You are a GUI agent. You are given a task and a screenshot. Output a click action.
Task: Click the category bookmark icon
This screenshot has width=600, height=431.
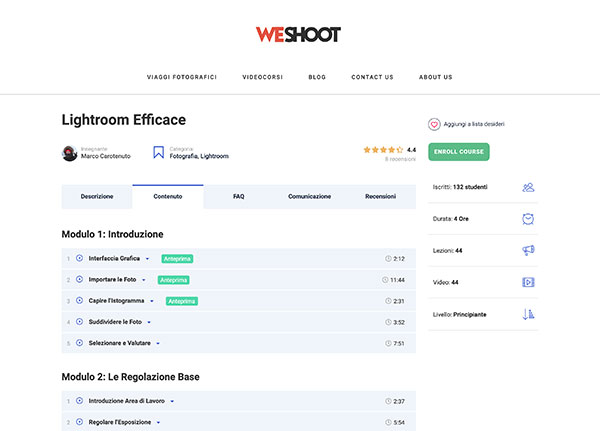pyautogui.click(x=158, y=152)
